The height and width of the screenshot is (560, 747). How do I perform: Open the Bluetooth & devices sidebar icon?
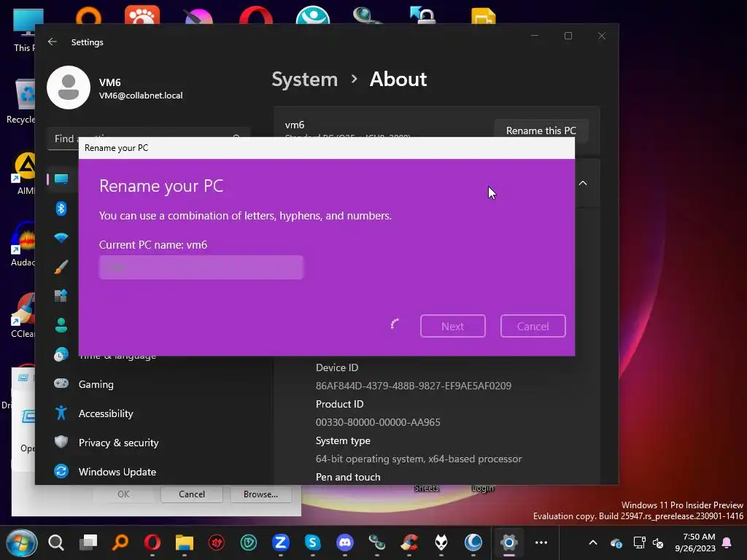tap(61, 209)
